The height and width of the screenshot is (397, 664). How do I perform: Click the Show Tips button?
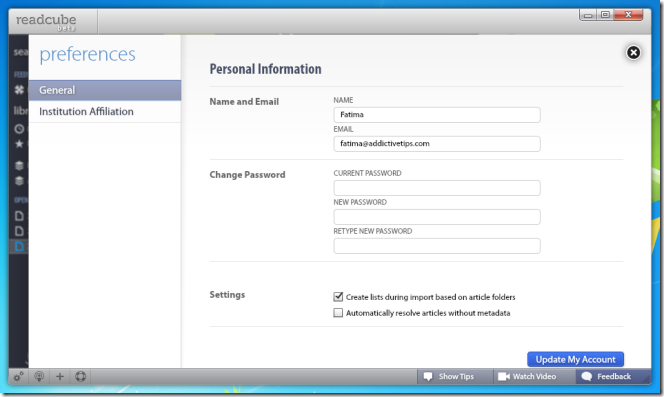click(449, 376)
